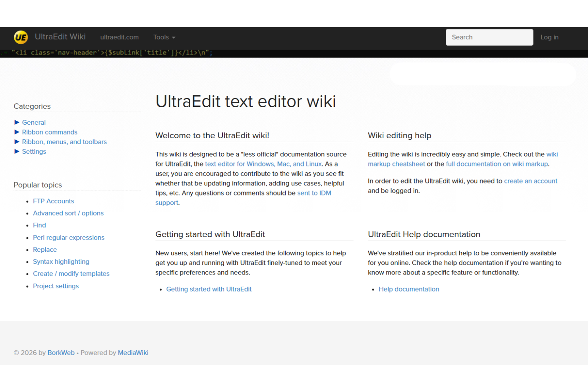Open the Find topic
The height and width of the screenshot is (392, 588).
coord(39,225)
